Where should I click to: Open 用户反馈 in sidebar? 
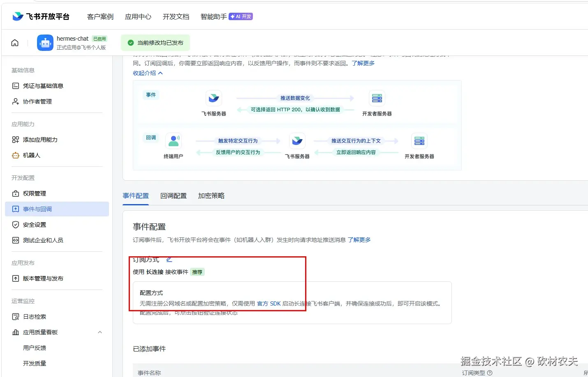click(x=35, y=348)
